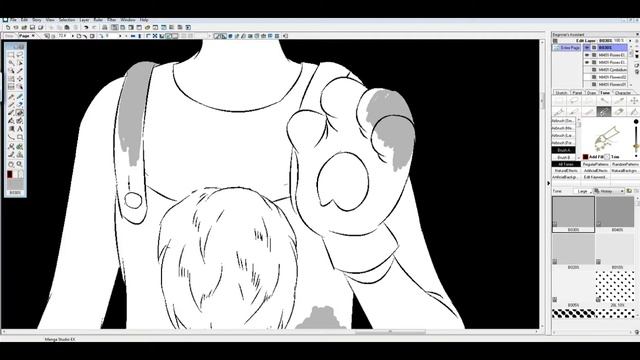Show the All Tones category
The width and height of the screenshot is (640, 360).
pyautogui.click(x=566, y=164)
